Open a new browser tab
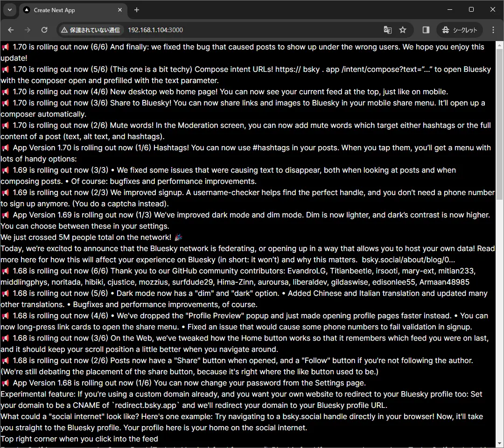504x448 pixels. click(x=137, y=10)
